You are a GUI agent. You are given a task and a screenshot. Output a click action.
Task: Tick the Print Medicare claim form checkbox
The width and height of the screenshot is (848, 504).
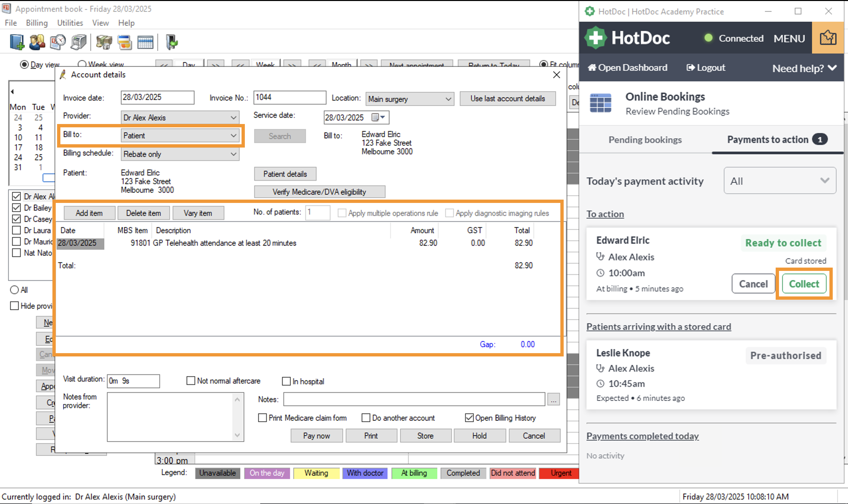pyautogui.click(x=262, y=418)
